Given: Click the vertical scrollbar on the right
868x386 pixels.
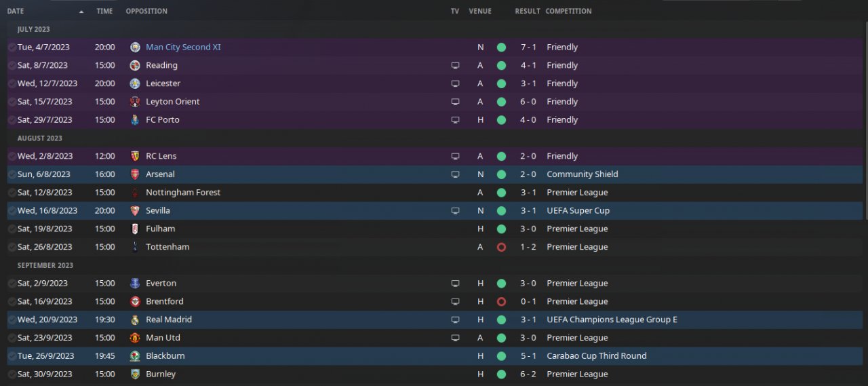Looking at the screenshot, I should click(865, 122).
